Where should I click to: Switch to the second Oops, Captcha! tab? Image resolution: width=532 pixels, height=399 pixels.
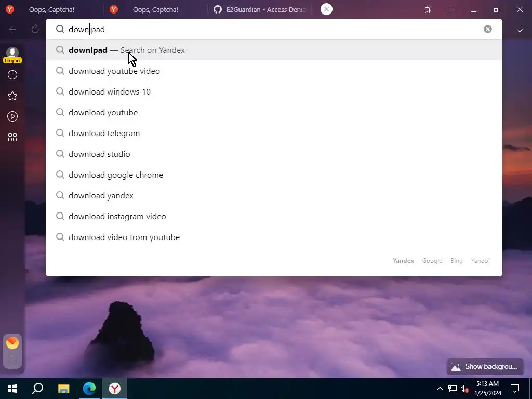click(155, 9)
